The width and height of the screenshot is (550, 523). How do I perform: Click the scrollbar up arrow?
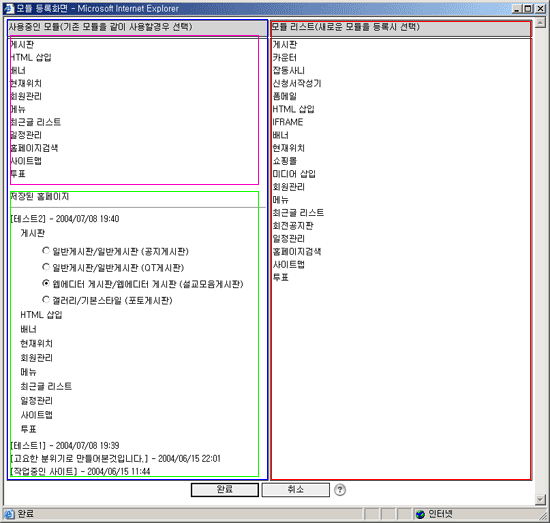click(540, 23)
